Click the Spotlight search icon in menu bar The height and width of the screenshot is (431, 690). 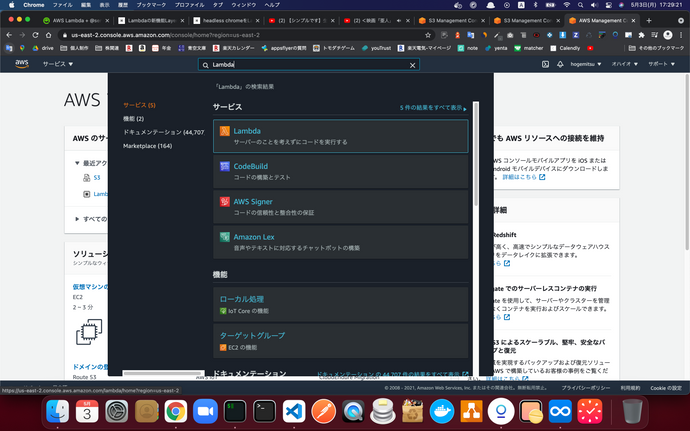coord(580,5)
